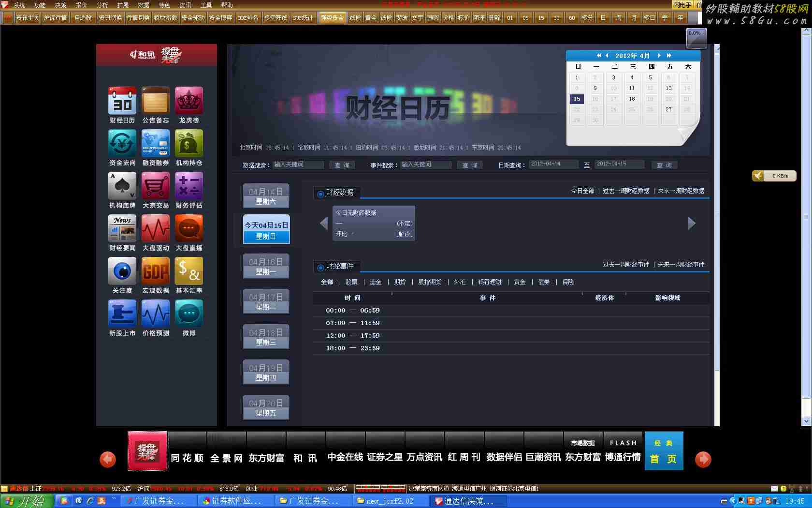Image resolution: width=812 pixels, height=508 pixels.
Task: Open the 报价 menu
Action: tap(82, 5)
